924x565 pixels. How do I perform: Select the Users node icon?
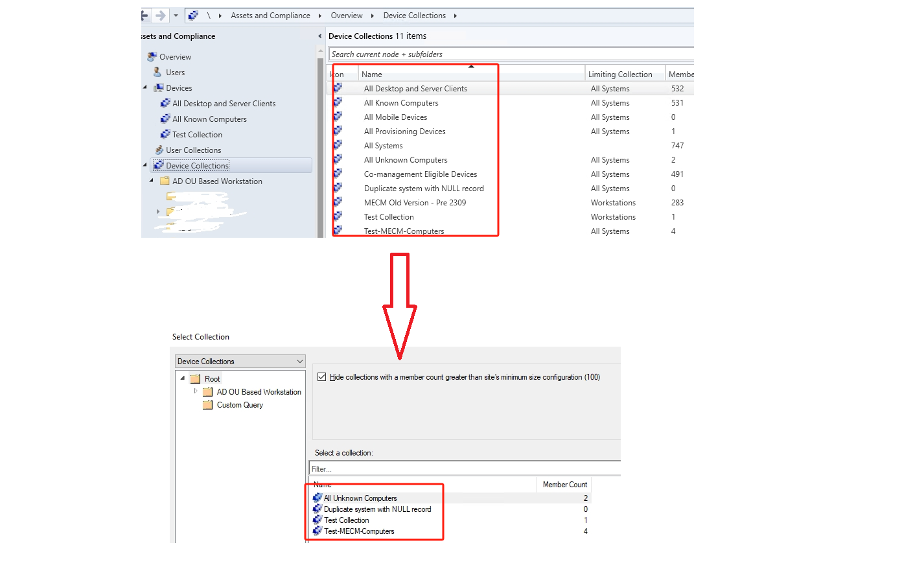[157, 72]
